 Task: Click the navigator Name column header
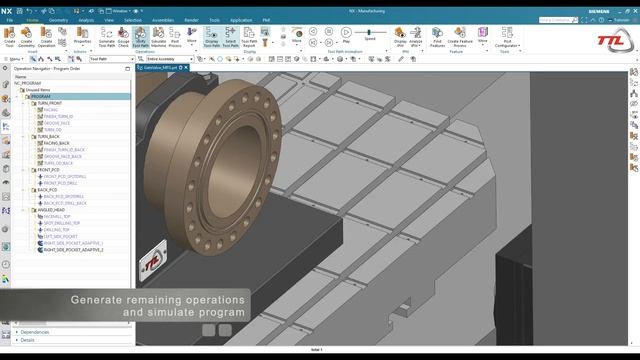(x=20, y=77)
